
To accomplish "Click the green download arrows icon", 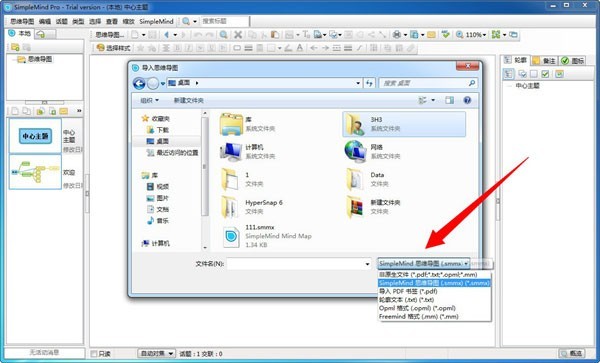I will 445,35.
